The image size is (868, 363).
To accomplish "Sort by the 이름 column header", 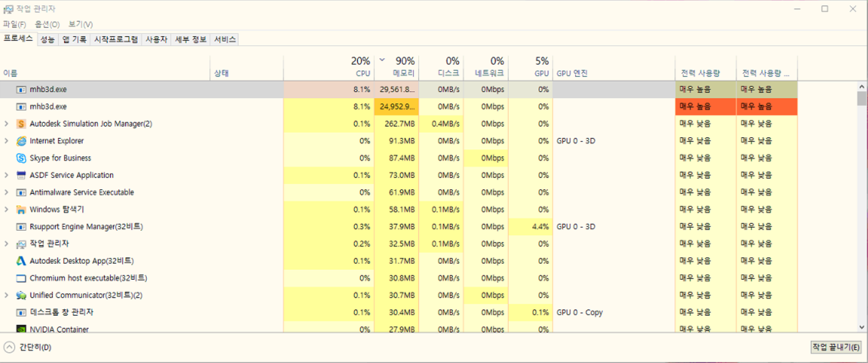I will (106, 67).
